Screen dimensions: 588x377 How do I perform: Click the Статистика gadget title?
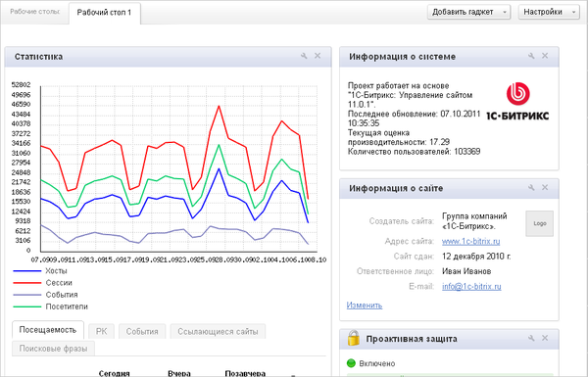(x=38, y=57)
